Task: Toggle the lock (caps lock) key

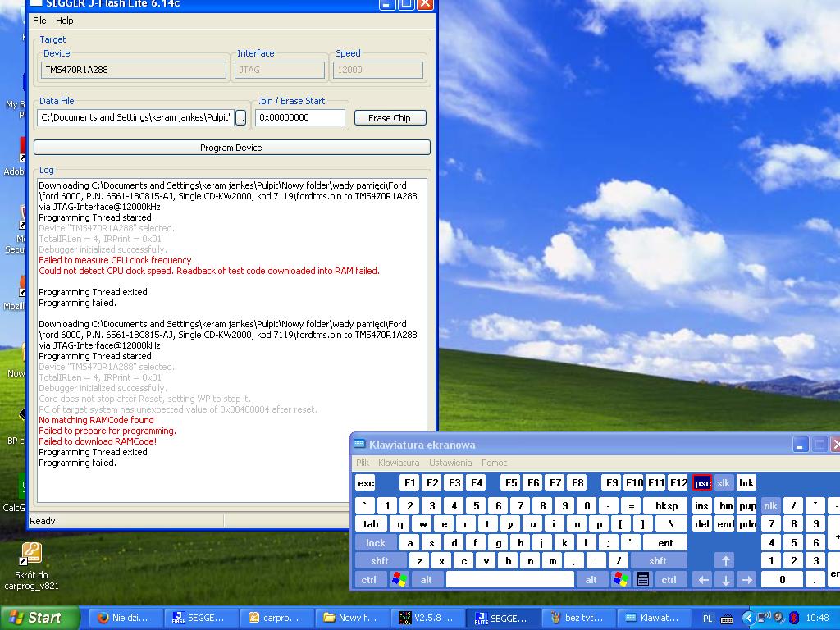Action: [x=375, y=543]
